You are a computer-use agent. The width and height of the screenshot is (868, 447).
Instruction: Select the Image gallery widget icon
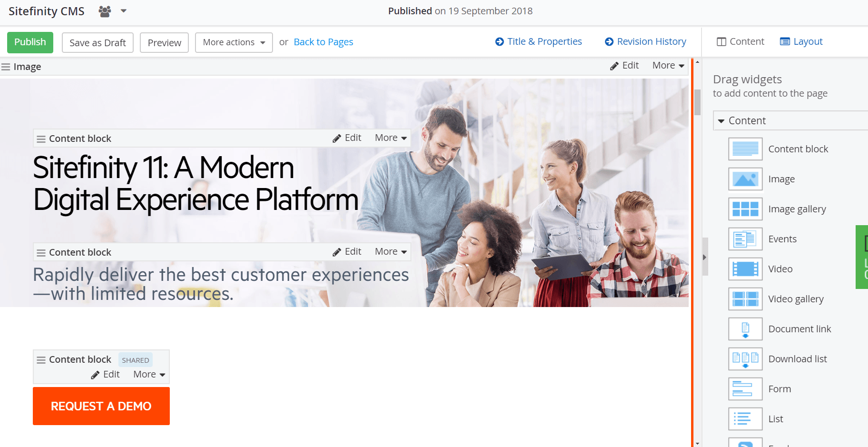tap(745, 209)
